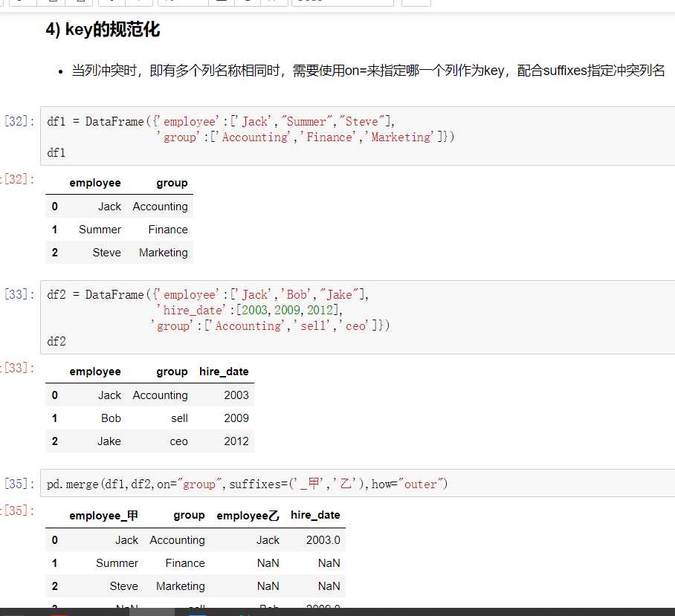Click the ceo cell in df2 table
Screen dimensions: 675x616
click(x=178, y=441)
